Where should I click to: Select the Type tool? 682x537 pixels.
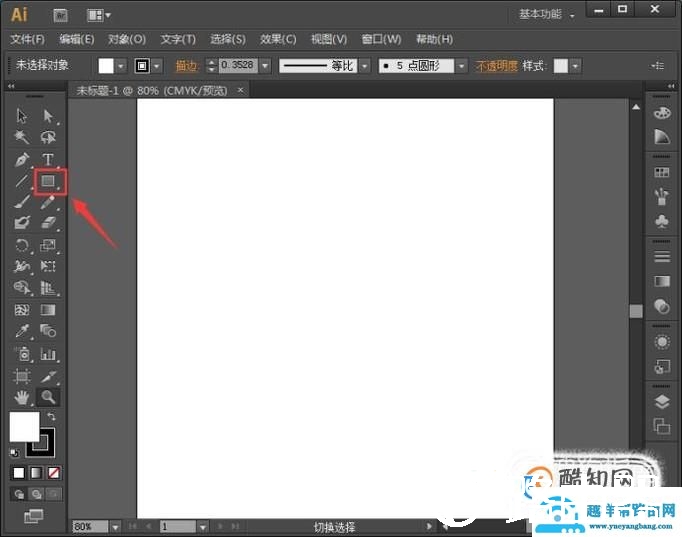[48, 160]
